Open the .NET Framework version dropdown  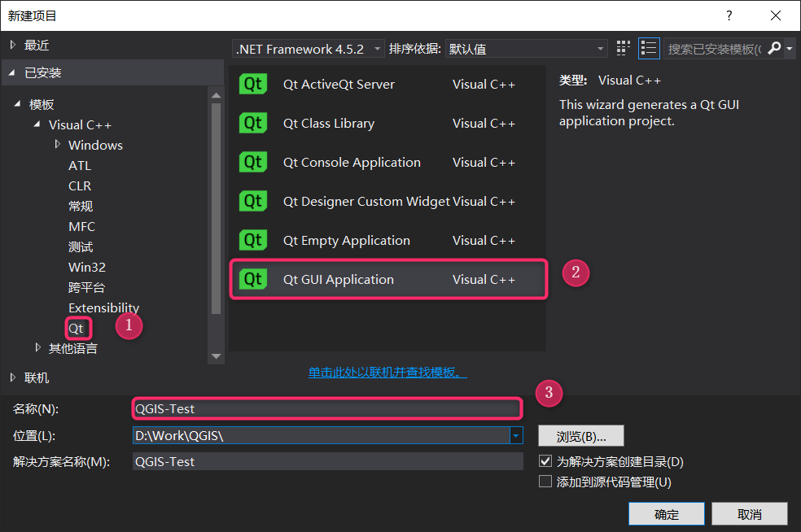[308, 49]
